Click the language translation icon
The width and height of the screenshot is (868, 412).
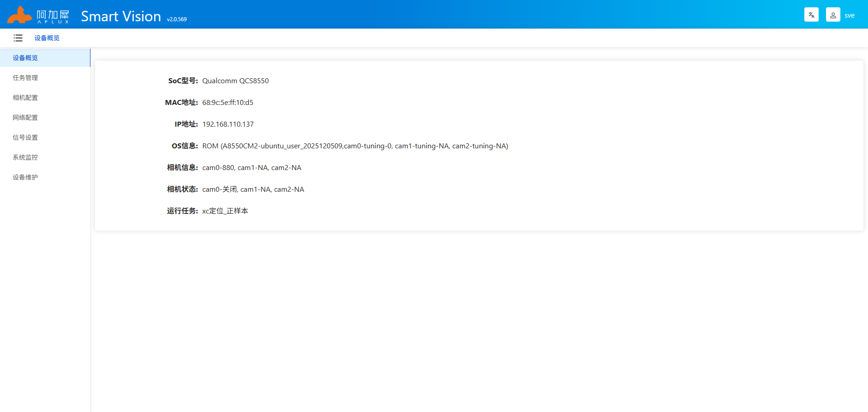click(811, 15)
